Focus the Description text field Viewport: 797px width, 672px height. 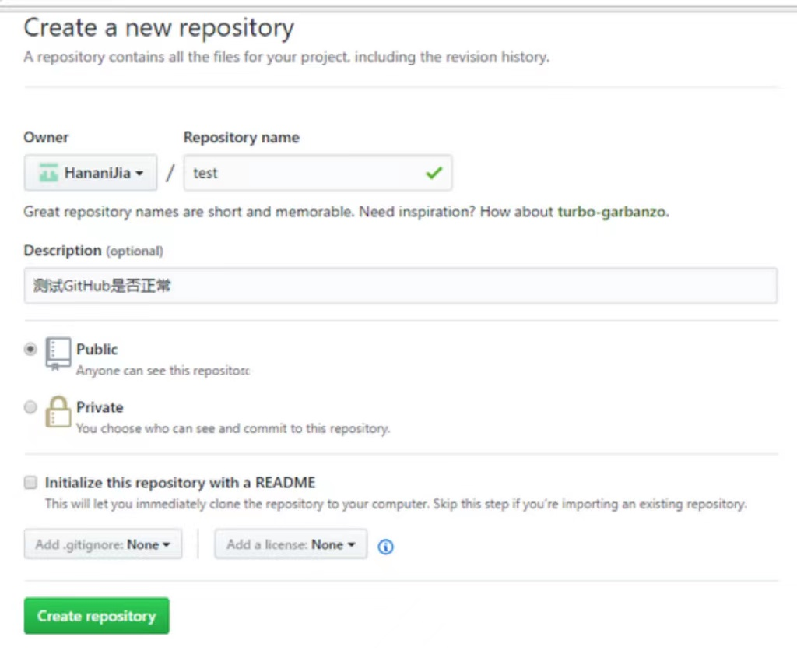pos(400,286)
